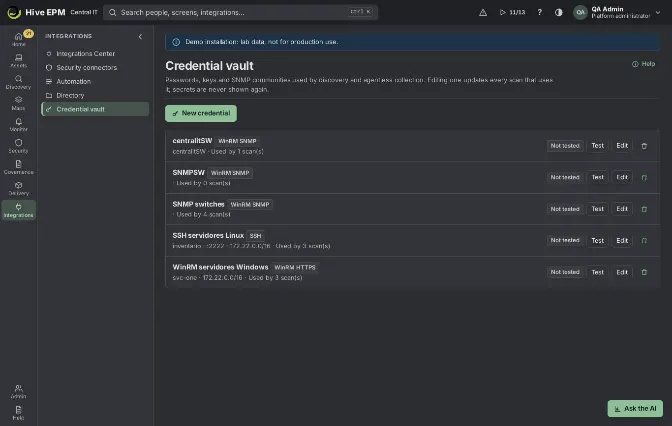Click Not tested badge on SNMP switches row
The width and height of the screenshot is (672, 426).
click(x=565, y=209)
